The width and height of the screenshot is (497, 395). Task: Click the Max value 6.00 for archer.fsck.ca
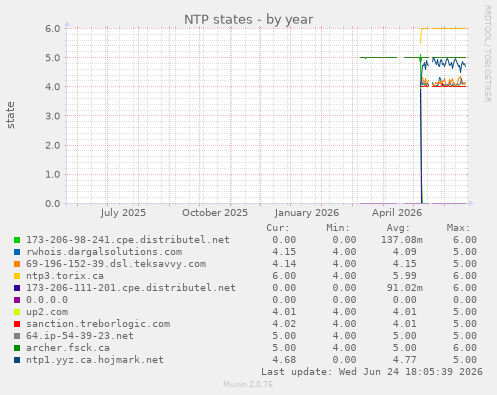[465, 348]
